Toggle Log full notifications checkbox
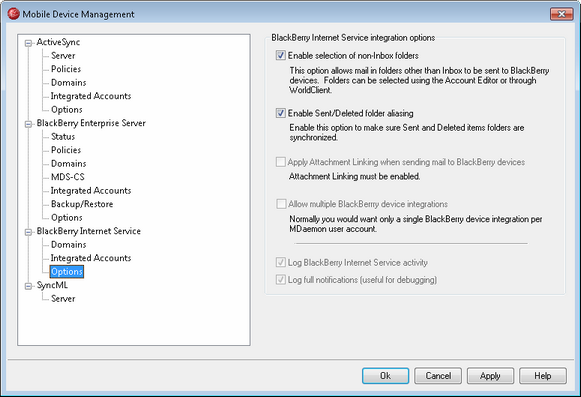The image size is (581, 397). 281,279
